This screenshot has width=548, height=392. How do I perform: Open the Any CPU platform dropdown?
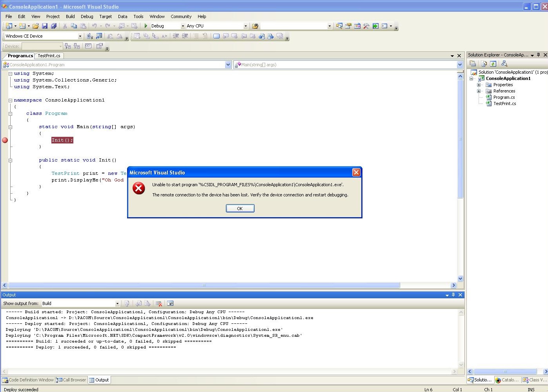(x=246, y=26)
